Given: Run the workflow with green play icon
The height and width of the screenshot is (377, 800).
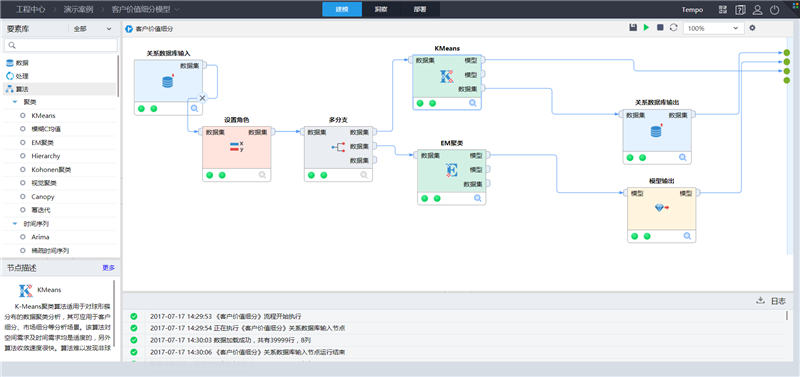Looking at the screenshot, I should pos(646,28).
